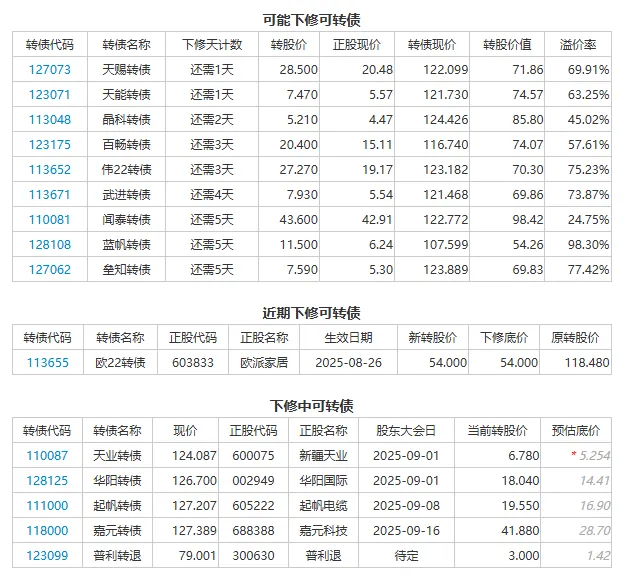Open bond code link 128125
Screen dimensions: 640x578
click(47, 480)
